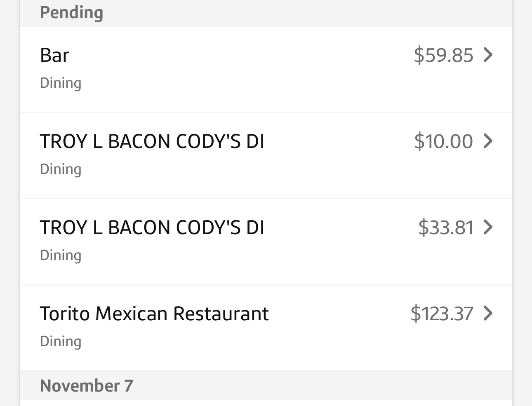Click Dining label under the $33.81 transaction
Screen dimensions: 532x406
click(61, 256)
